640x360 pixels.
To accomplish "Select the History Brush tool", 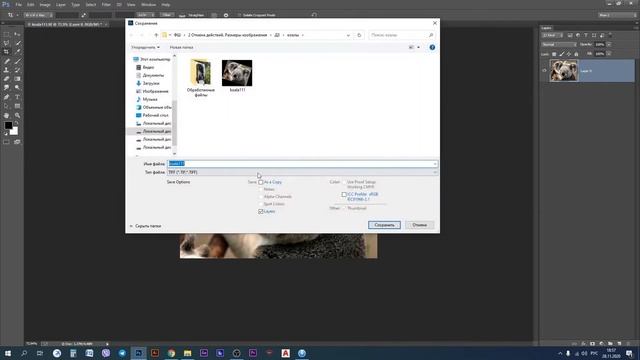I will [x=17, y=70].
